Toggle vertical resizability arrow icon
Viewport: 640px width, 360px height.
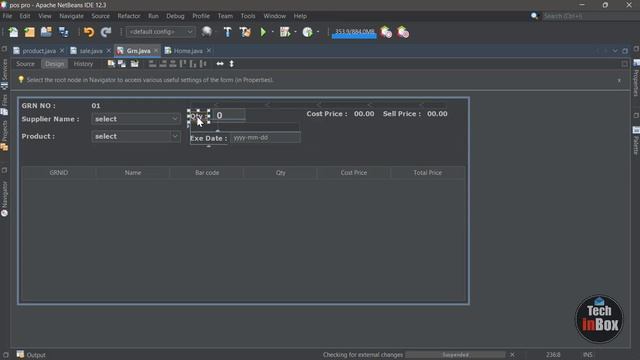(x=231, y=64)
